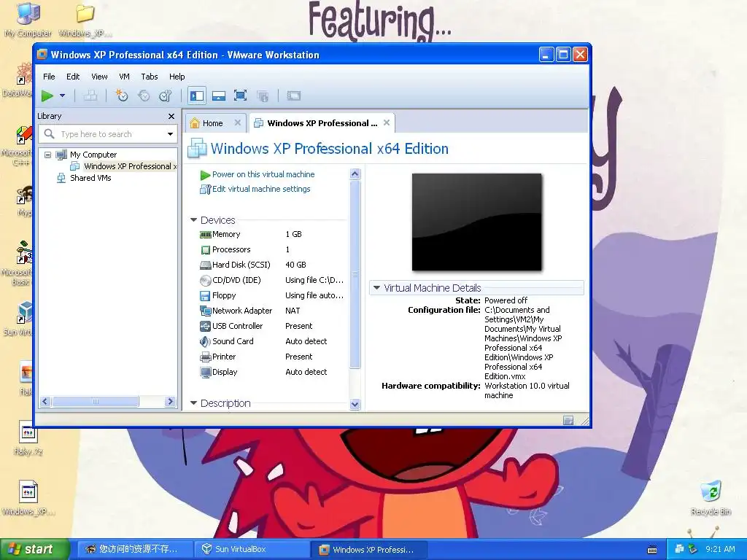
Task: Open the Edit menu
Action: (x=73, y=77)
